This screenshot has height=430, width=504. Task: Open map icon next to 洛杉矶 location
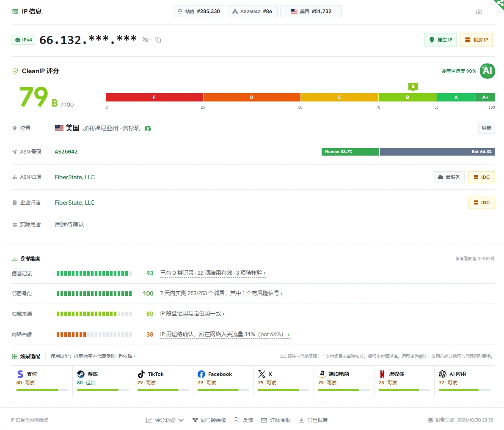pyautogui.click(x=148, y=129)
